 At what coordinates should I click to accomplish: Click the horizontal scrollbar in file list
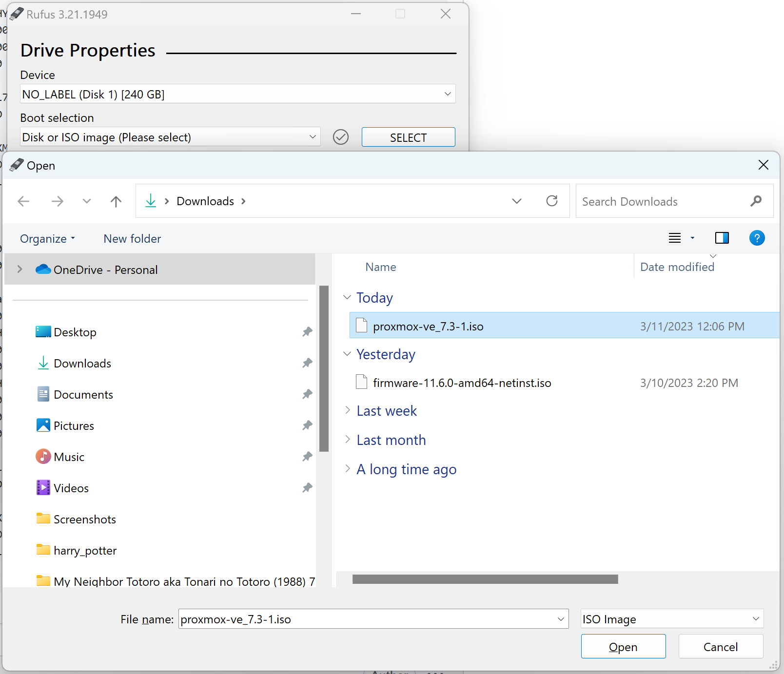point(485,579)
